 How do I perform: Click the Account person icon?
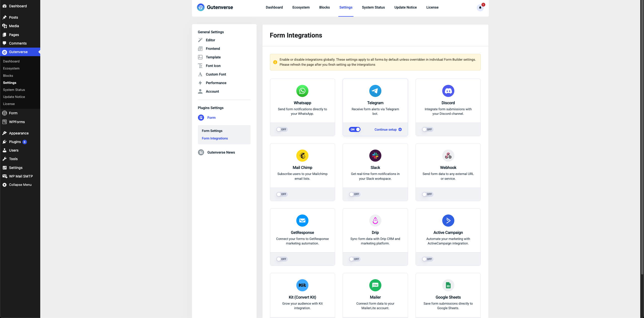(x=200, y=91)
